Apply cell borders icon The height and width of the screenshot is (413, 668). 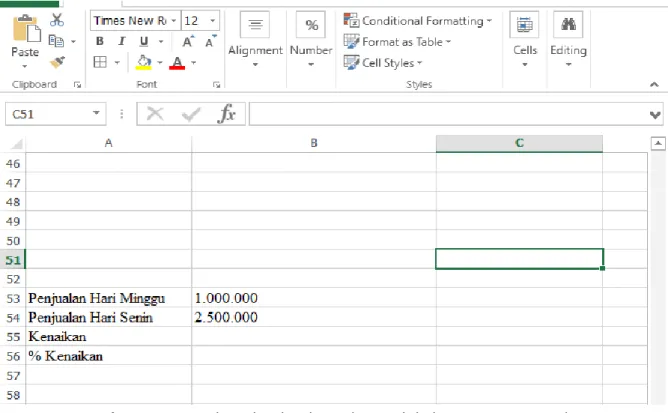(x=100, y=62)
